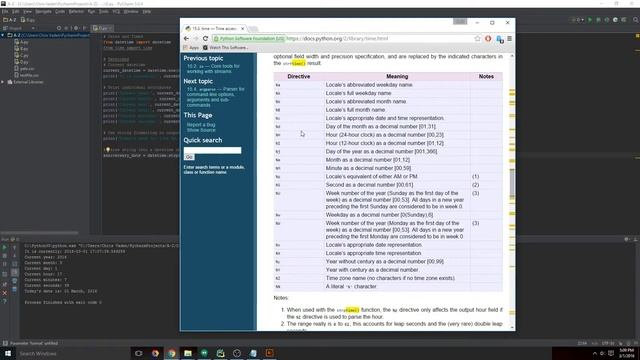This screenshot has width=640, height=360.
Task: Close the time docs browser tab
Action: pyautogui.click(x=242, y=29)
